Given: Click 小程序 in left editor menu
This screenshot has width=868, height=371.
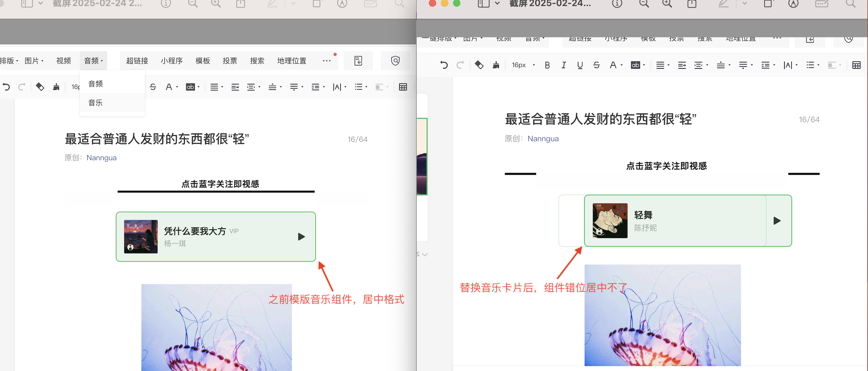Looking at the screenshot, I should pyautogui.click(x=171, y=61).
